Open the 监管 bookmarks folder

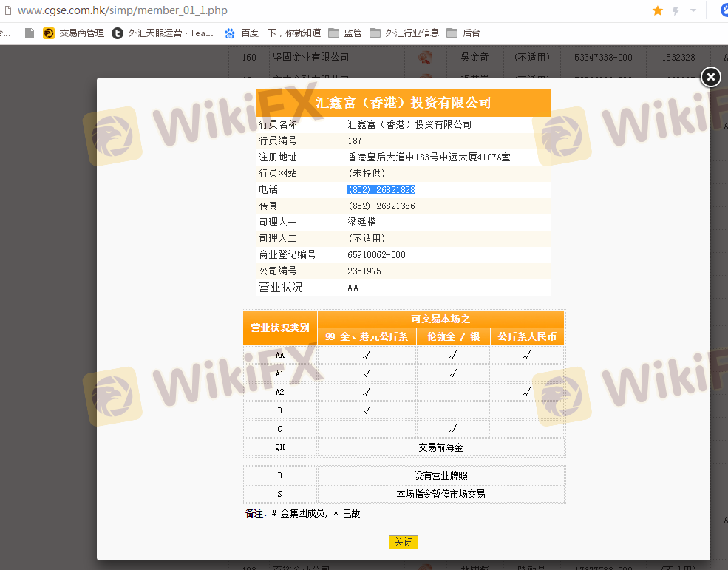coord(345,33)
